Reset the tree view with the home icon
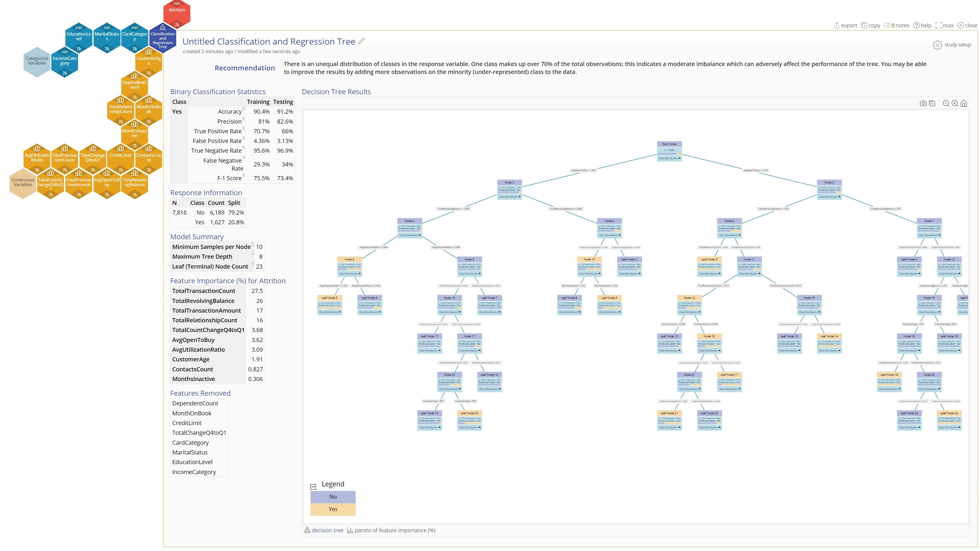 click(964, 103)
